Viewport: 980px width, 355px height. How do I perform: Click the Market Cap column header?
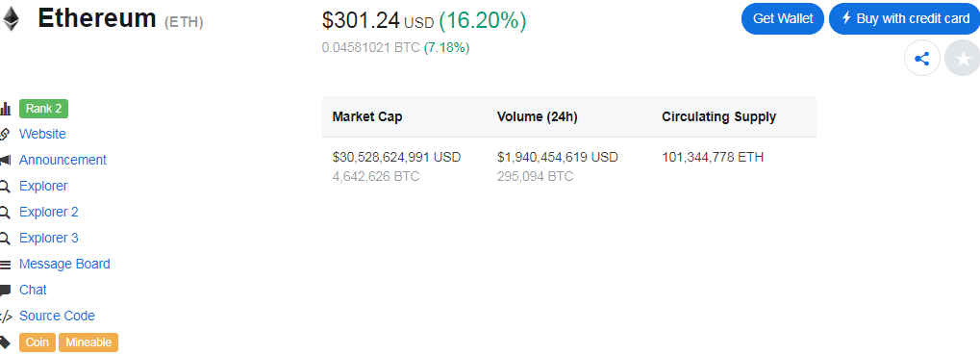pyautogui.click(x=367, y=116)
